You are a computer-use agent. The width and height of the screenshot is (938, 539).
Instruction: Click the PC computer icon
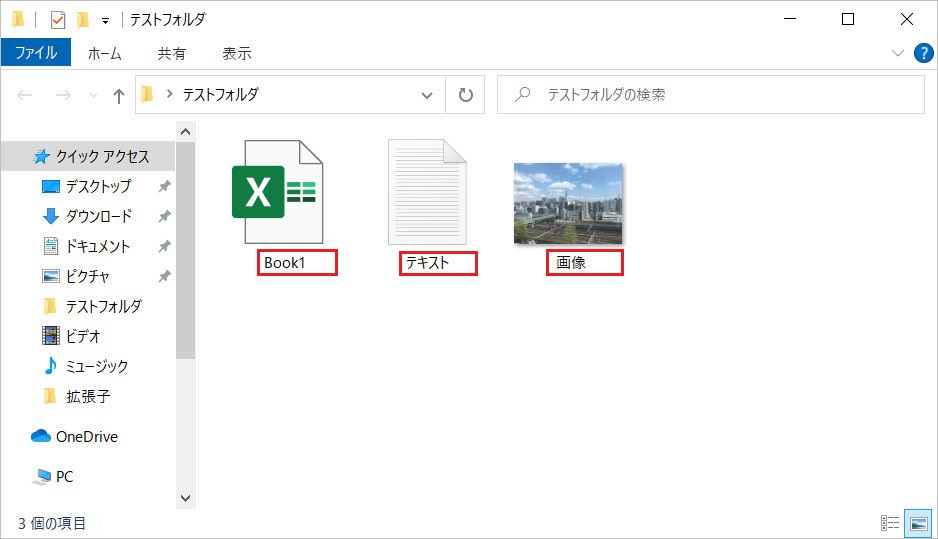(x=42, y=477)
